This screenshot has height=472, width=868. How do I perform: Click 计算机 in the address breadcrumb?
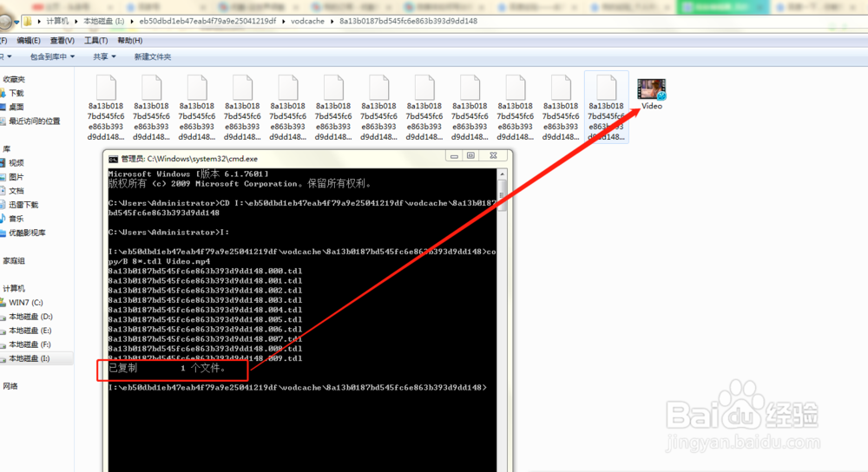click(x=57, y=21)
